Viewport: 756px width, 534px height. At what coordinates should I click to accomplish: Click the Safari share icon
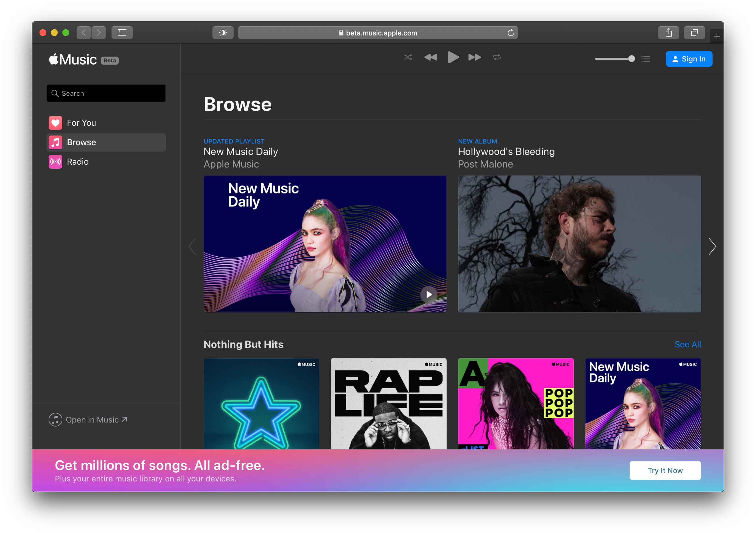[669, 33]
